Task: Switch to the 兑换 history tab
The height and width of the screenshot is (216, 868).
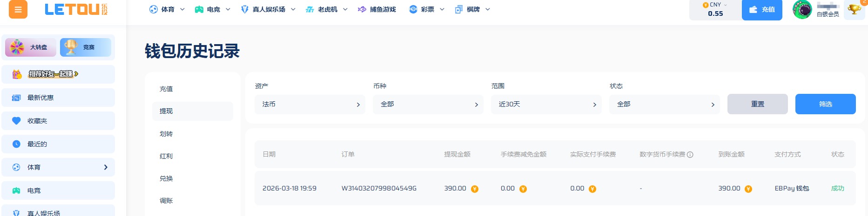Action: click(x=192, y=178)
